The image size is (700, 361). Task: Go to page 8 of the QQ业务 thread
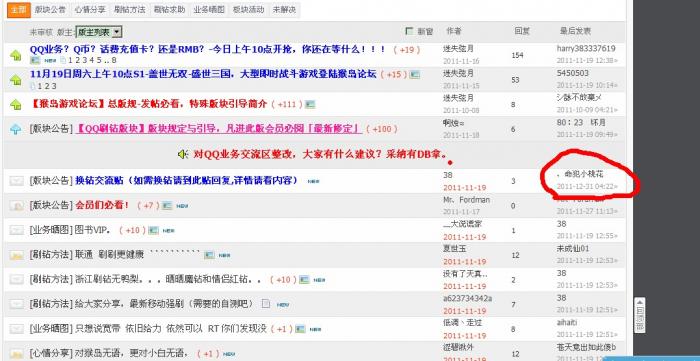tap(114, 60)
